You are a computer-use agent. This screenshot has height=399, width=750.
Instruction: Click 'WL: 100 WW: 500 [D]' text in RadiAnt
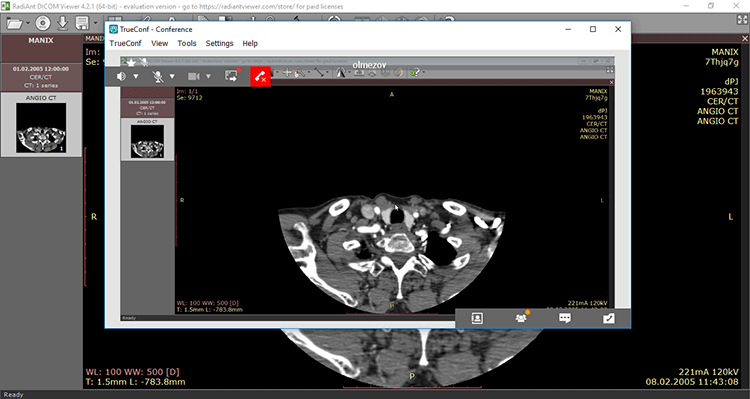coord(132,372)
